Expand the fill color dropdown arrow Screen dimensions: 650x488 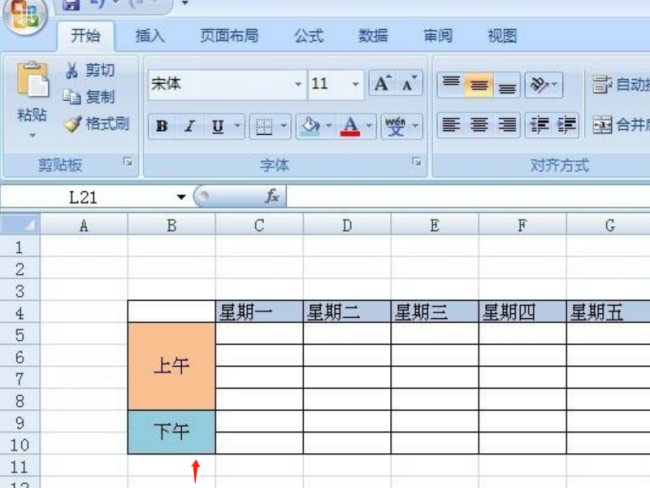coord(329,126)
